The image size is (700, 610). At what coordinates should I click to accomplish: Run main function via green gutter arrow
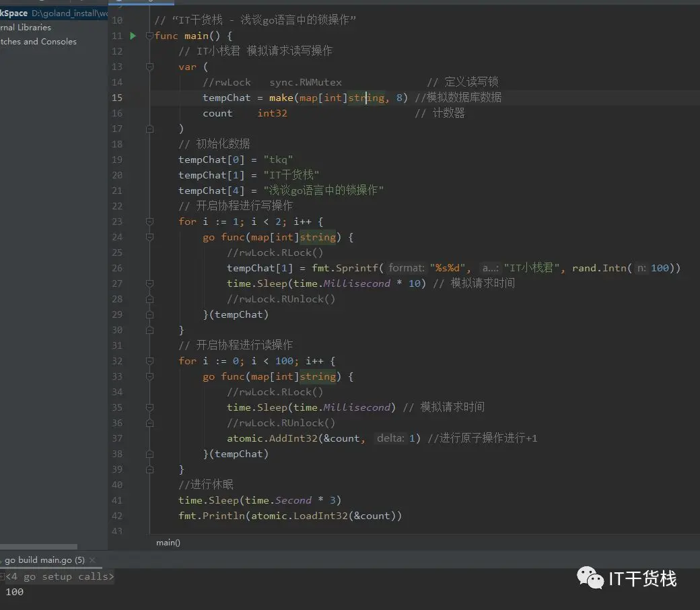pyautogui.click(x=133, y=36)
